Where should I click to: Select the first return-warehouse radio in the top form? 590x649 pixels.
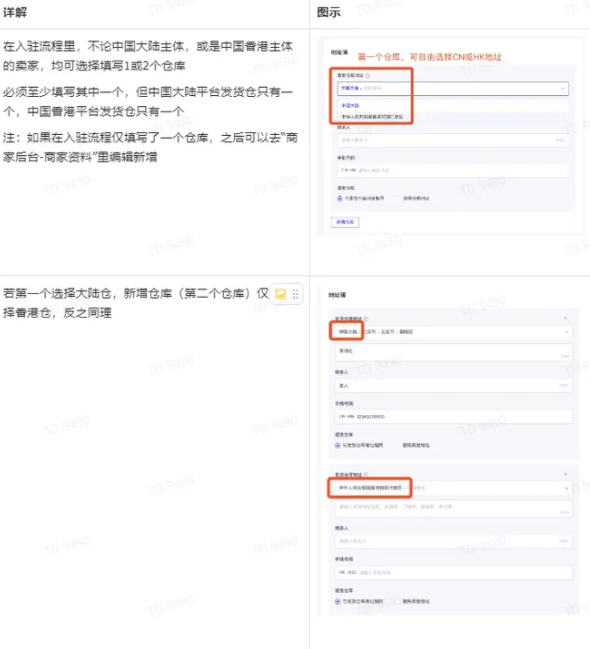click(x=340, y=199)
